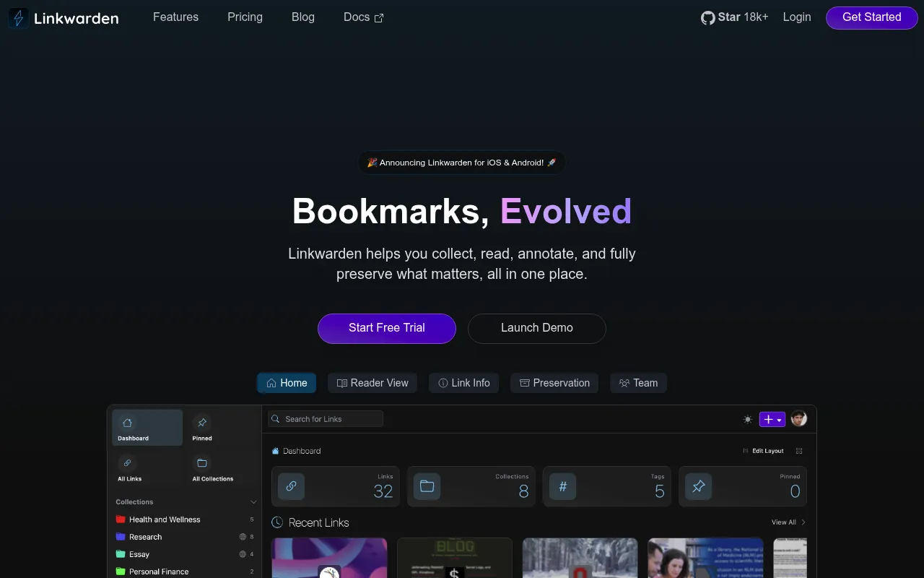Click the grid view icon beside Edit Layout
This screenshot has height=578, width=924.
pos(799,451)
